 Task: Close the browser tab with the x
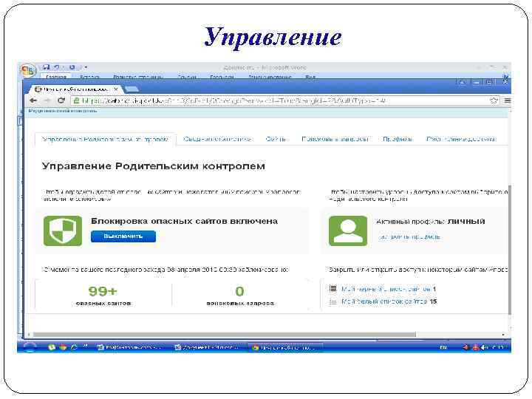pyautogui.click(x=116, y=89)
